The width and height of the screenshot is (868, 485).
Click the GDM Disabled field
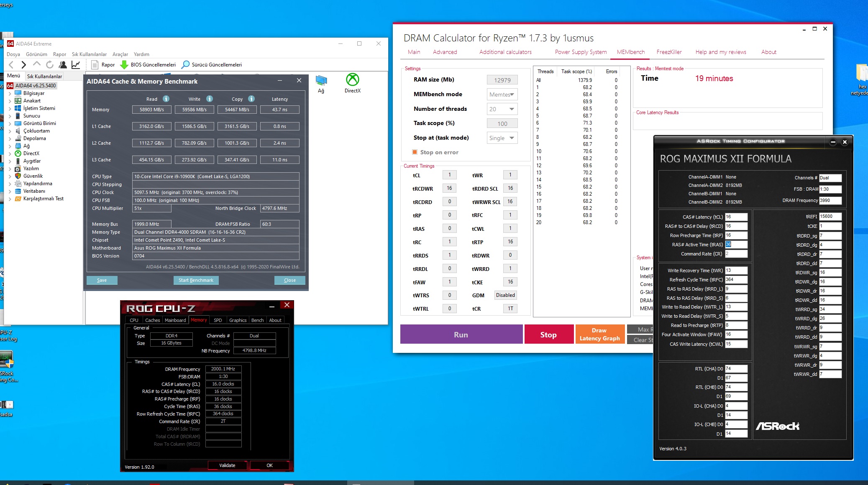pos(506,295)
